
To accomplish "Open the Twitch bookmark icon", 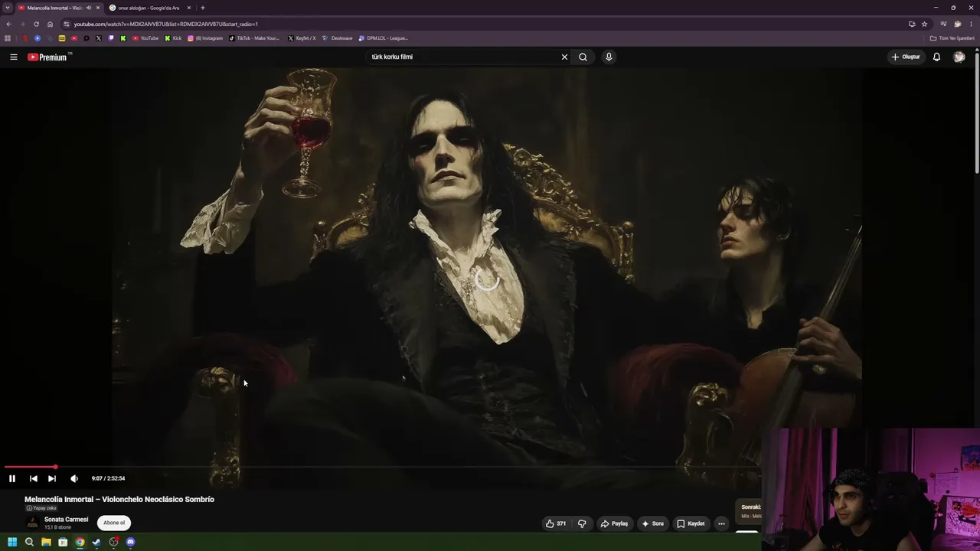I will [111, 38].
